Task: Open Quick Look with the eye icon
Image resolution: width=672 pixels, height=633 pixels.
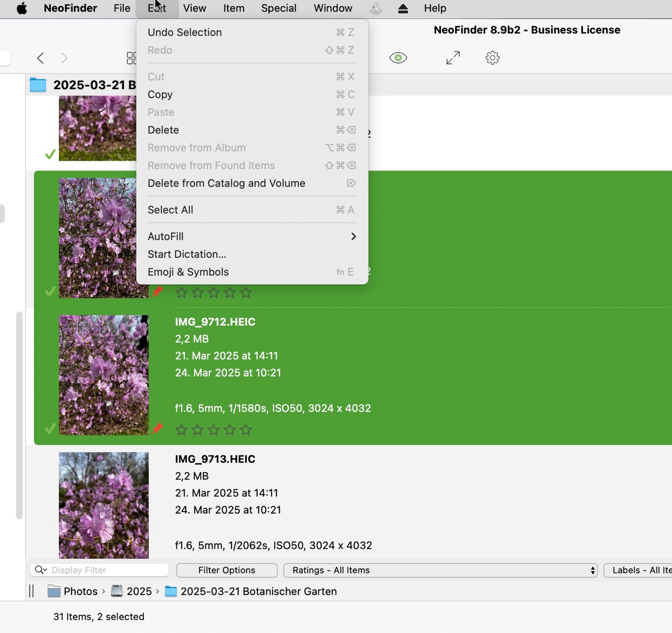Action: [398, 58]
